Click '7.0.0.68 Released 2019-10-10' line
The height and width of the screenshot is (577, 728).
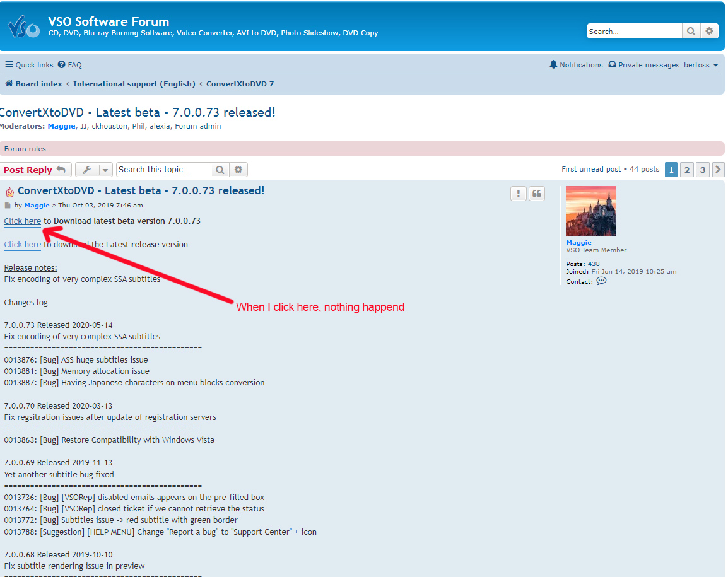tap(59, 555)
